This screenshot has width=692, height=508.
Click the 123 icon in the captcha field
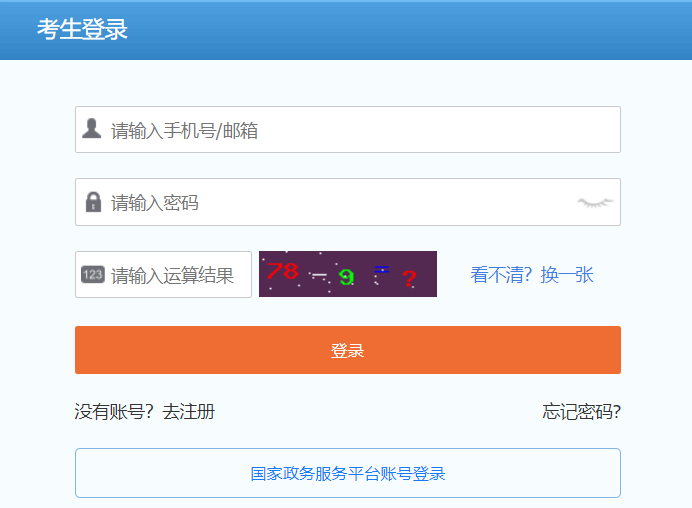[93, 275]
